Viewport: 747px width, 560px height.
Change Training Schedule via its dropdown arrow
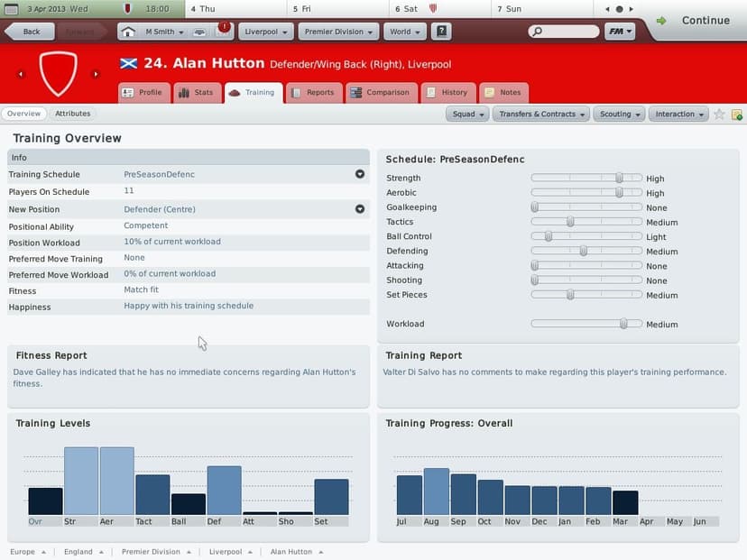360,174
